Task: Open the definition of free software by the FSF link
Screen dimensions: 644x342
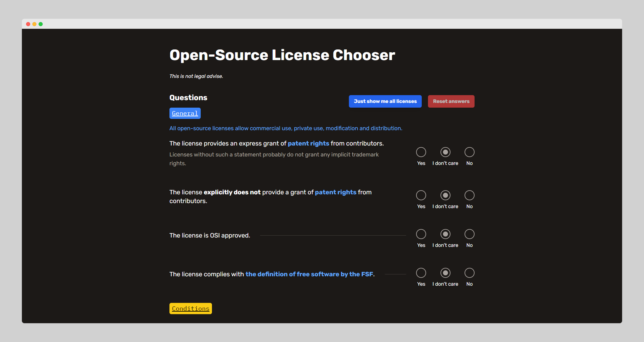Action: pyautogui.click(x=309, y=274)
